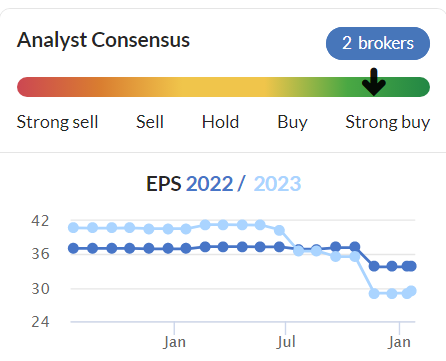The image size is (446, 361).
Task: Select the Strong sell label
Action: coord(57,122)
